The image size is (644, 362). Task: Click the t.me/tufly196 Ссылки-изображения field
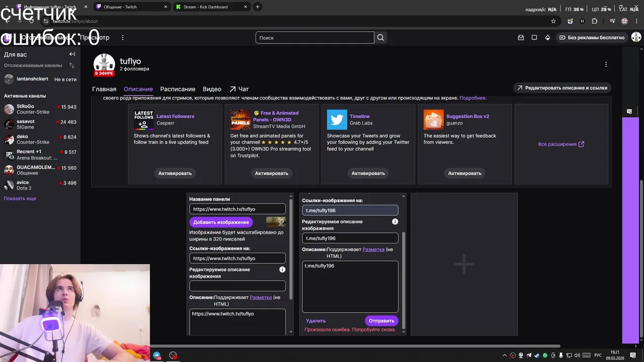coord(350,211)
